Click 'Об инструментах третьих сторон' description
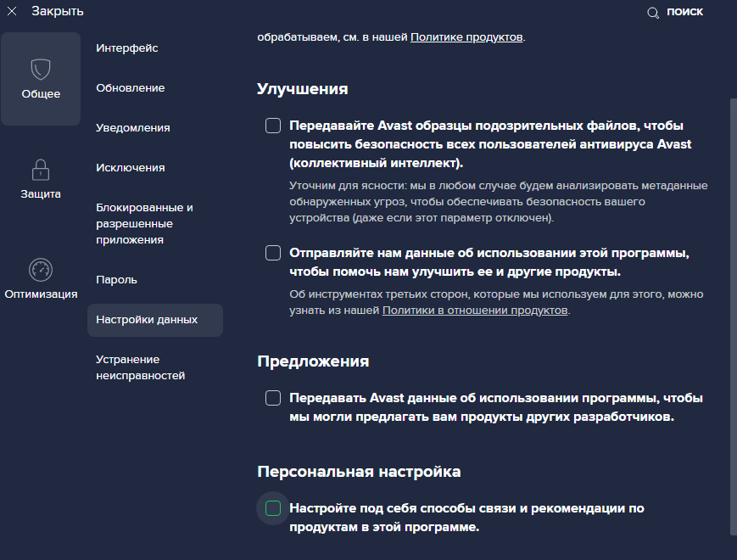The width and height of the screenshot is (737, 560). 496,302
